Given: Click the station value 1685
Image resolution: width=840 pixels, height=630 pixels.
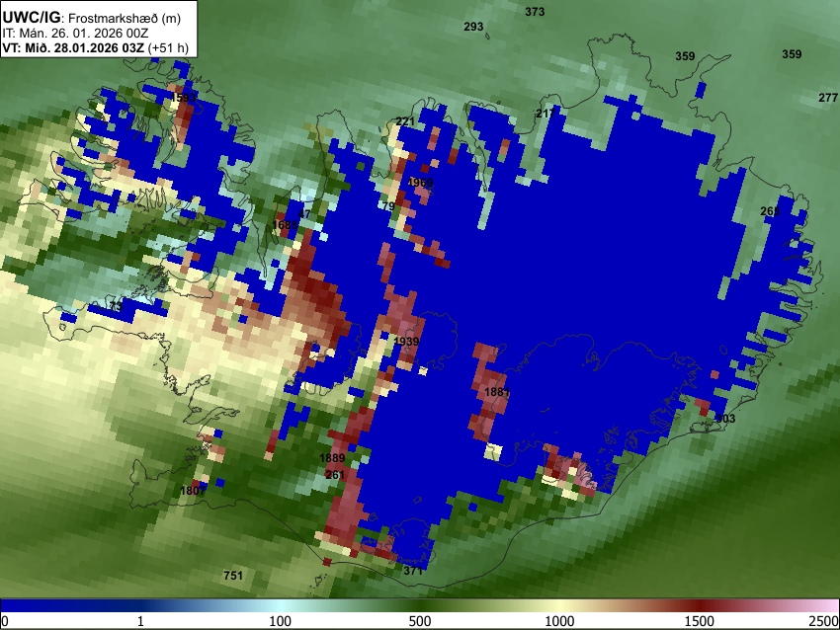Looking at the screenshot, I should coord(285,225).
